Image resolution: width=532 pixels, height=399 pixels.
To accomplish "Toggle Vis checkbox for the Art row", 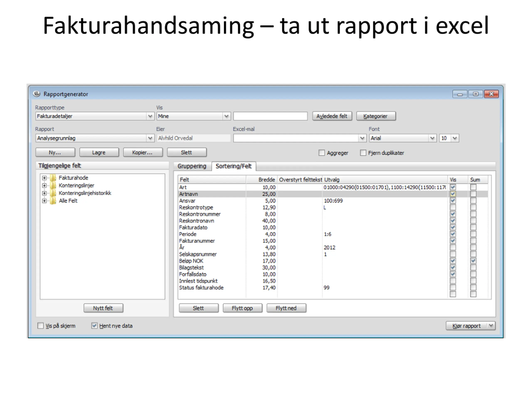I will 453,187.
